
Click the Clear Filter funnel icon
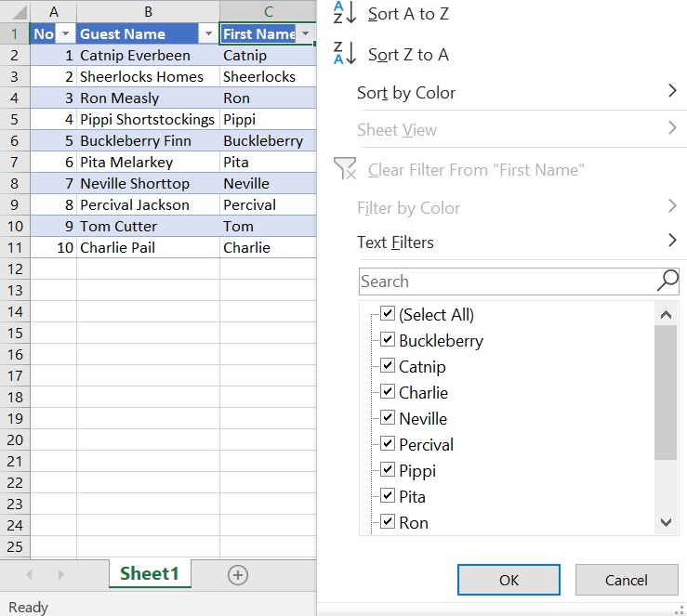[345, 169]
